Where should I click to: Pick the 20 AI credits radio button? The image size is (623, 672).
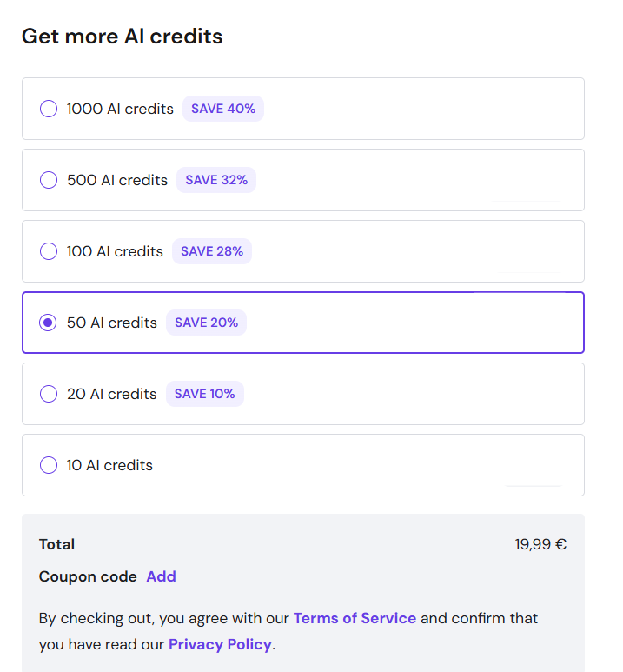49,394
